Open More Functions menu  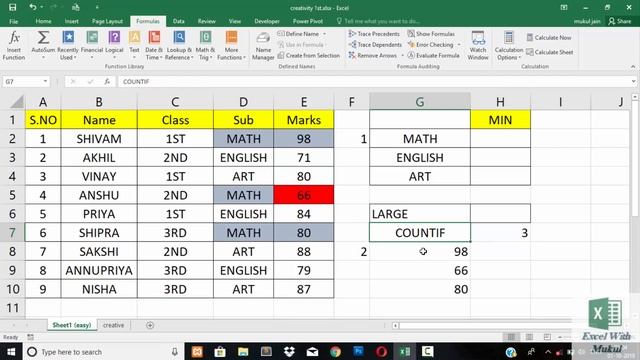231,45
